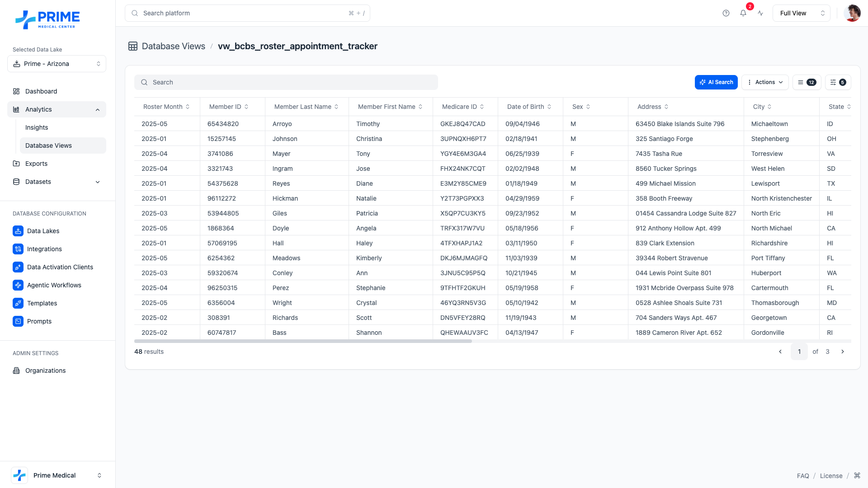Open the Actions button menu

click(x=765, y=82)
